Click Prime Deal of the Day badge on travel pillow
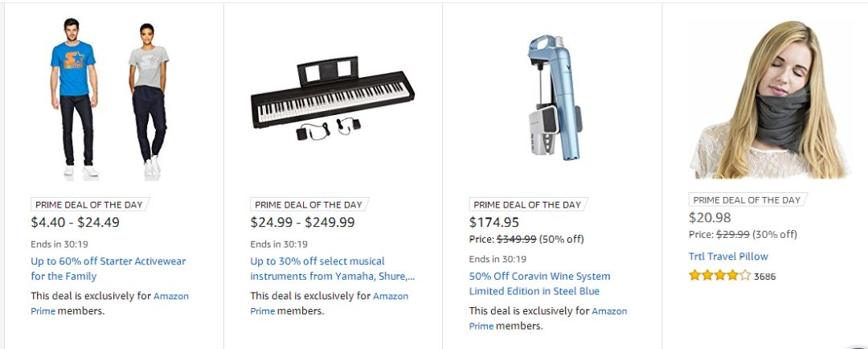The width and height of the screenshot is (868, 349). 747,200
